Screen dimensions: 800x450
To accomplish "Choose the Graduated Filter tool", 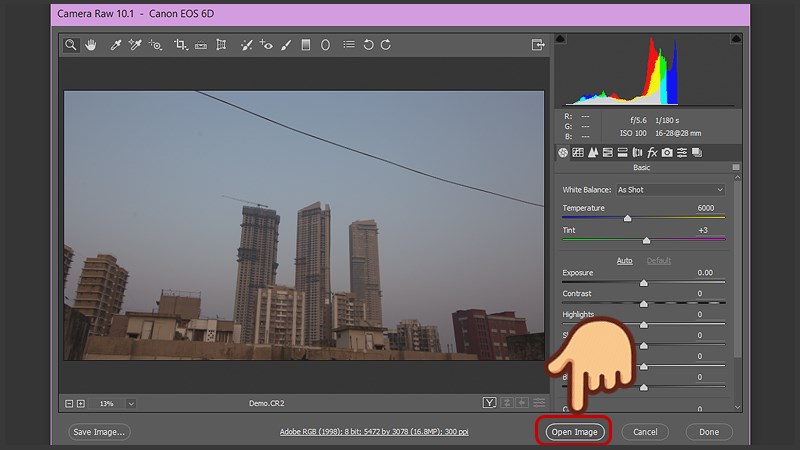I will pyautogui.click(x=306, y=45).
